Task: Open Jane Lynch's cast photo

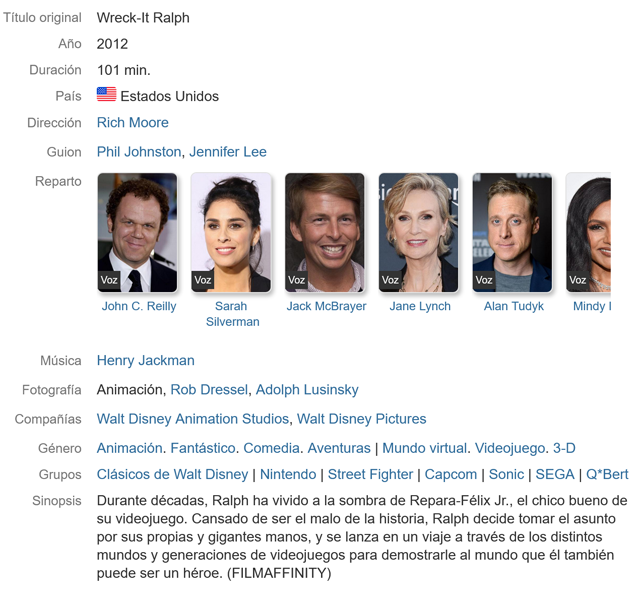Action: click(x=419, y=233)
